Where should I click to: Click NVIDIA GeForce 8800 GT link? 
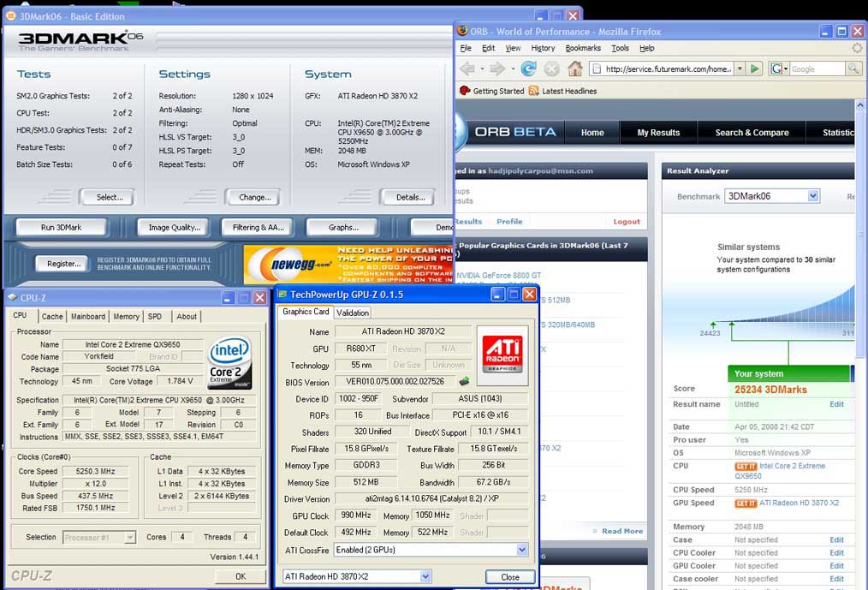499,276
